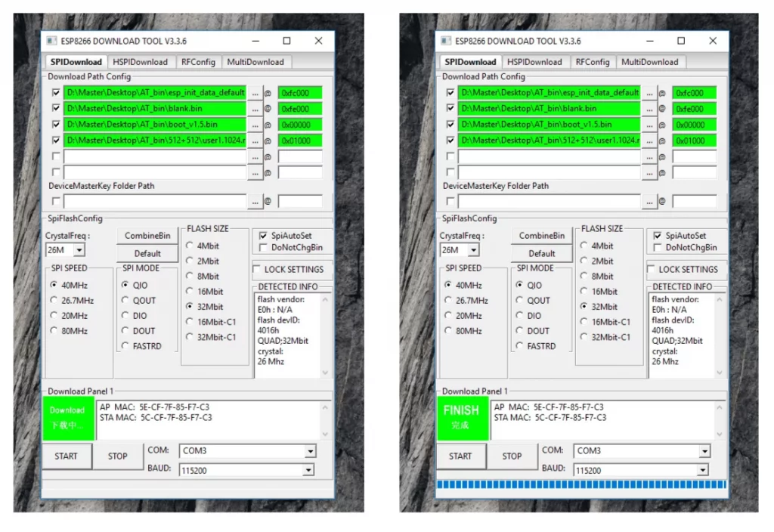774x532 pixels.
Task: Browse the DeviceMasterKey folder path
Action: tap(257, 201)
